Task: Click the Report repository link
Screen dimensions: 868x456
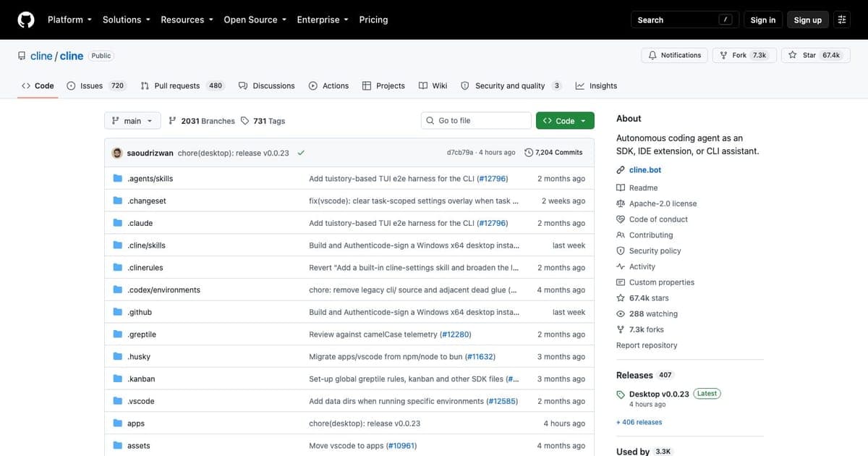Action: tap(647, 345)
